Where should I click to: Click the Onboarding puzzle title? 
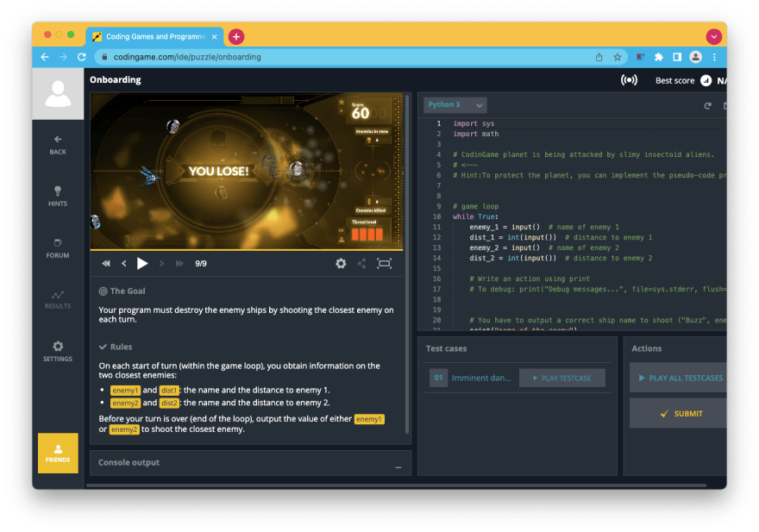pos(116,80)
